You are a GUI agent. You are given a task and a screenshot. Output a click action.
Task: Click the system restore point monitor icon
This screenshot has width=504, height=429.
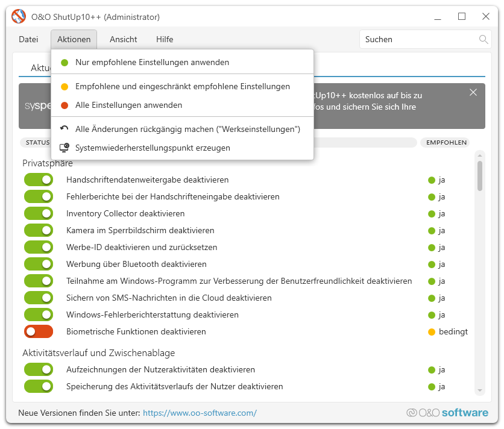click(65, 148)
